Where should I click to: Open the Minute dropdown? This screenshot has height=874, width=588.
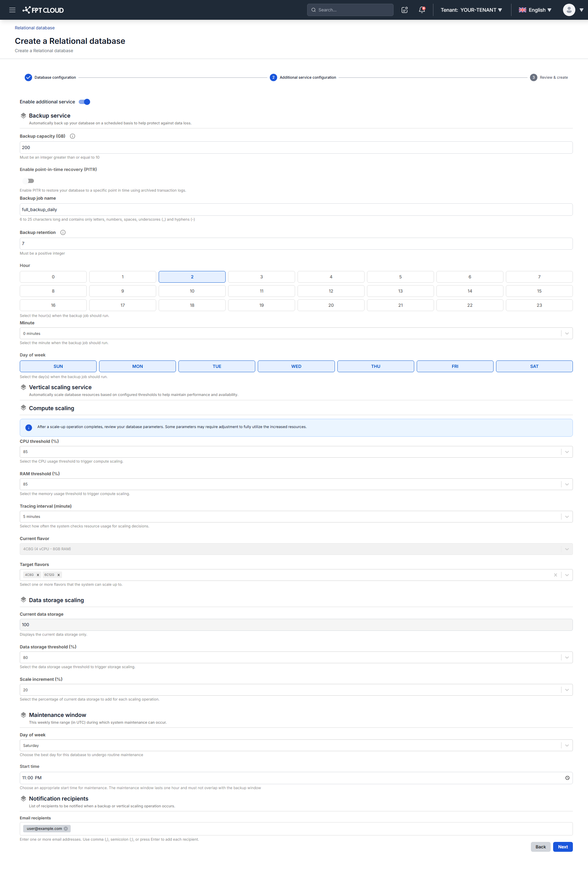[x=296, y=333]
